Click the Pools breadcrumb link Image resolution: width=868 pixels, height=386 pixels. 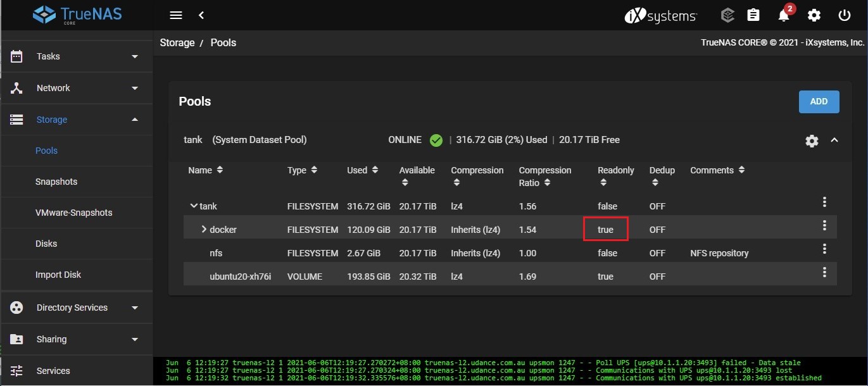pyautogui.click(x=223, y=42)
